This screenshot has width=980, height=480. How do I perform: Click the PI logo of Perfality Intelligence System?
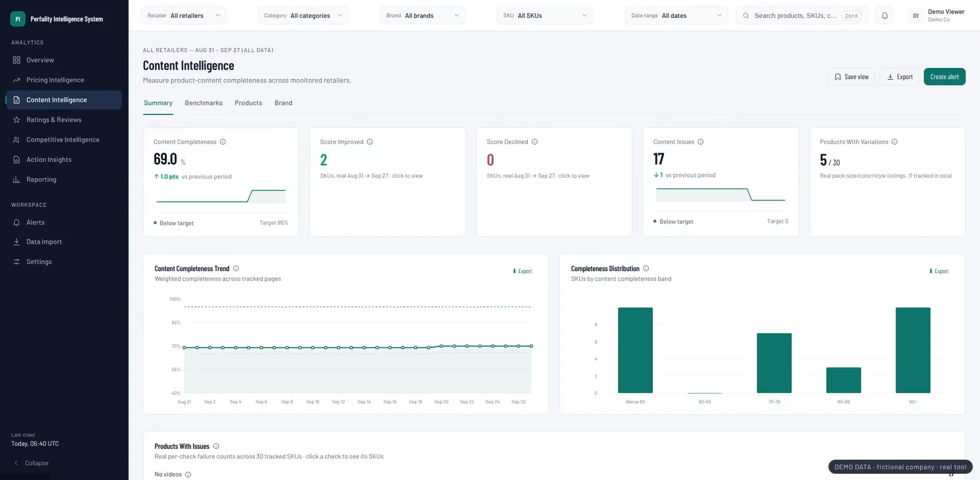point(18,19)
